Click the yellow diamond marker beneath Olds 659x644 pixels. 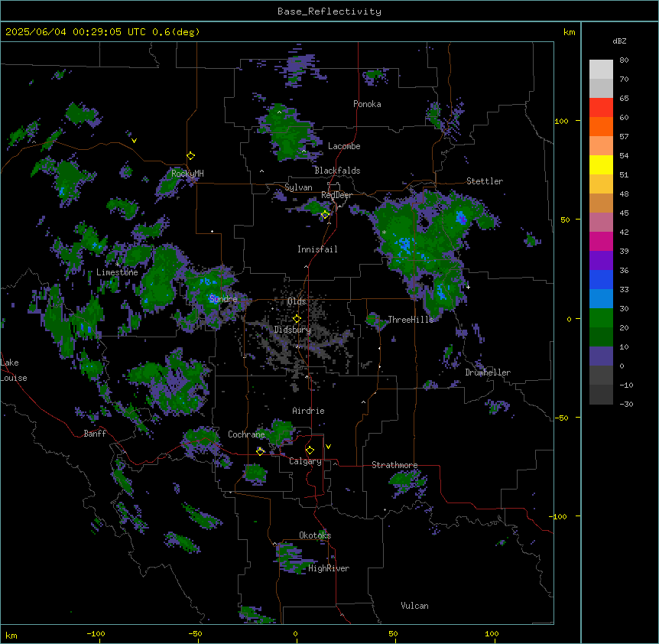tap(297, 319)
